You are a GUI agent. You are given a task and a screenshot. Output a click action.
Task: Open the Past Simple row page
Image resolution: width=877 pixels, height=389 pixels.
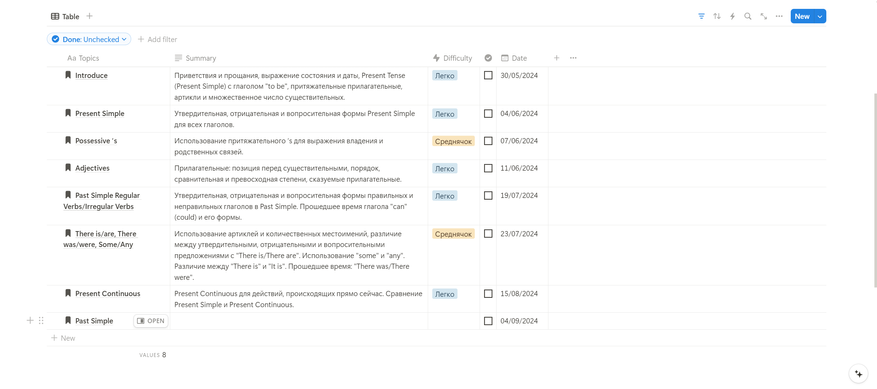click(x=150, y=321)
